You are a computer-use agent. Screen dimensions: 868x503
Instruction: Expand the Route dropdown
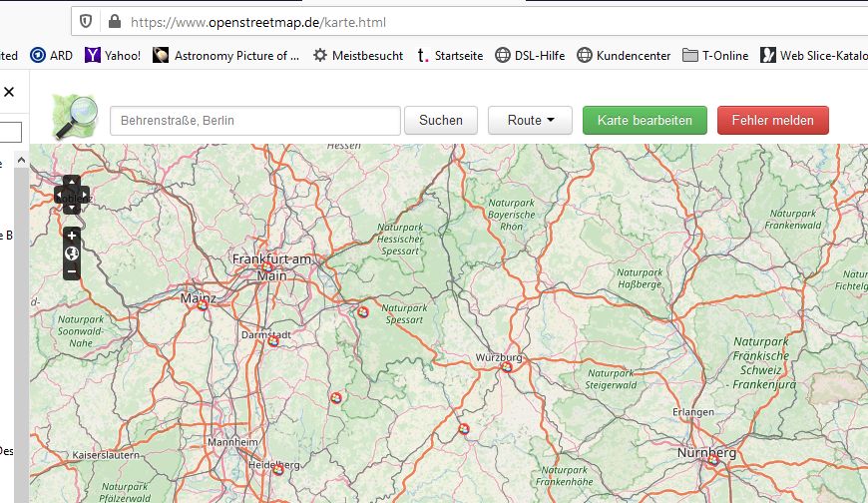point(530,120)
